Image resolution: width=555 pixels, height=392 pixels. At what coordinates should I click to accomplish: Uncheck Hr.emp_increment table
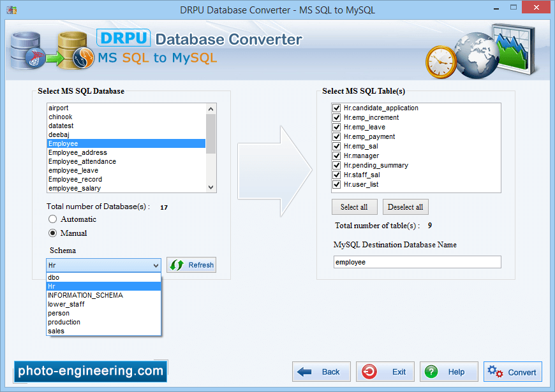(337, 117)
